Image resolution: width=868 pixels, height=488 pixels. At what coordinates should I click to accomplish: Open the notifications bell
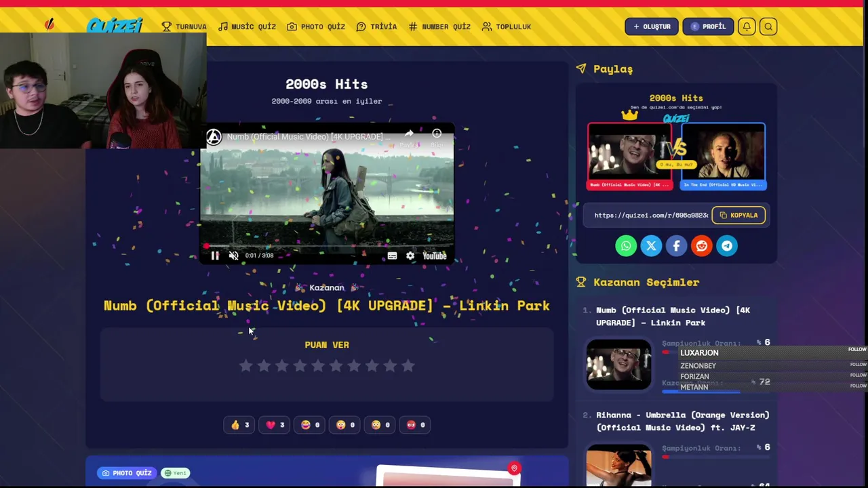click(747, 26)
